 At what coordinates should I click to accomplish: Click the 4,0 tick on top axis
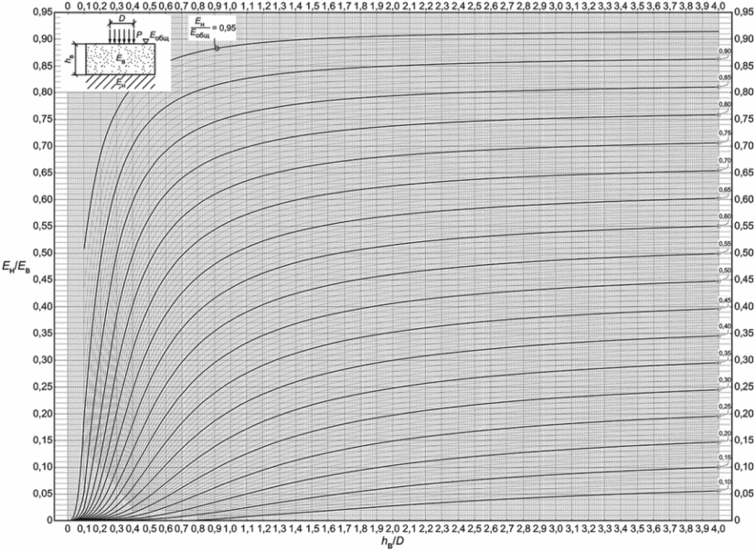(x=719, y=5)
